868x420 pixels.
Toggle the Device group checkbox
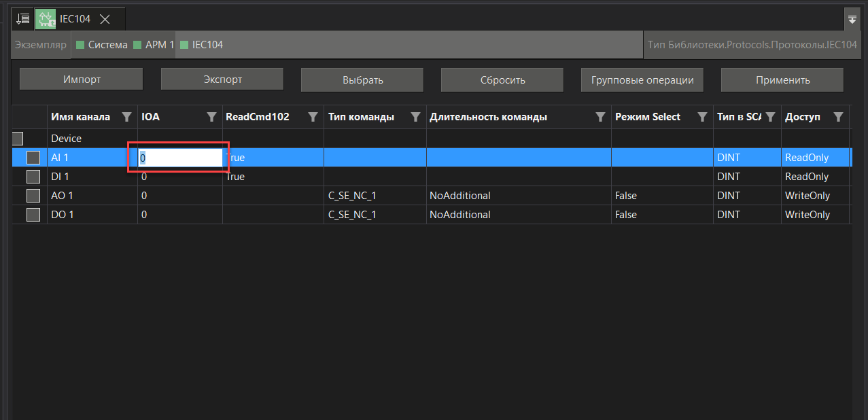tap(18, 139)
